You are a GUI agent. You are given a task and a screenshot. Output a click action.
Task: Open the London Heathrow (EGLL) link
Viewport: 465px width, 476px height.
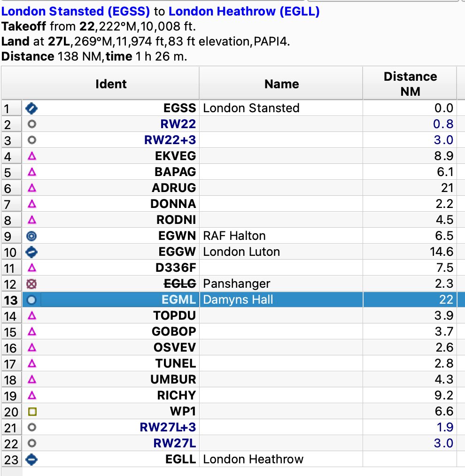(x=244, y=11)
